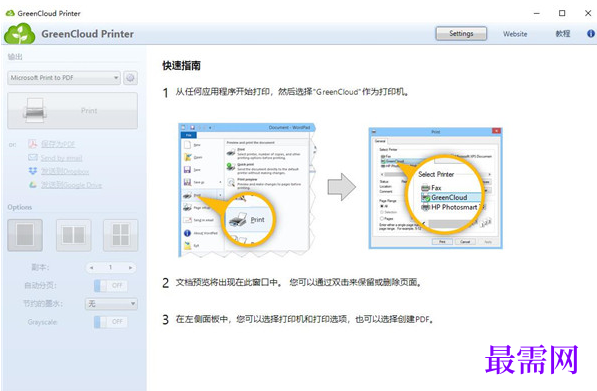The height and width of the screenshot is (391, 597).
Task: Click the copies value field showing 1
Action: click(111, 268)
